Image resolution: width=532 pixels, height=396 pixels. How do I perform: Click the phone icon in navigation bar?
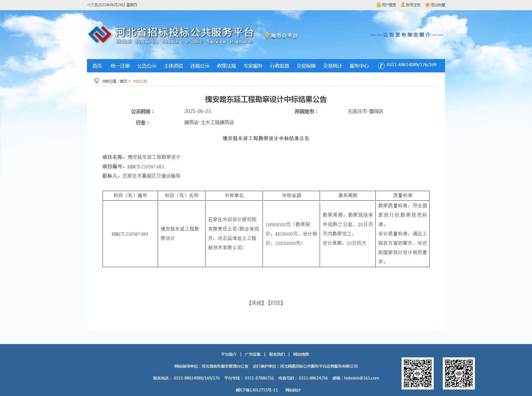(x=381, y=66)
